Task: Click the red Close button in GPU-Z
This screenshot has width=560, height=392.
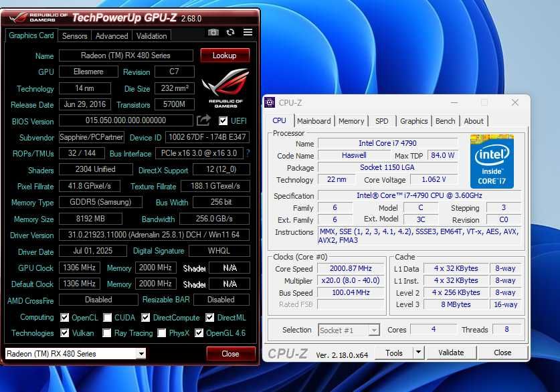Action: click(x=230, y=354)
